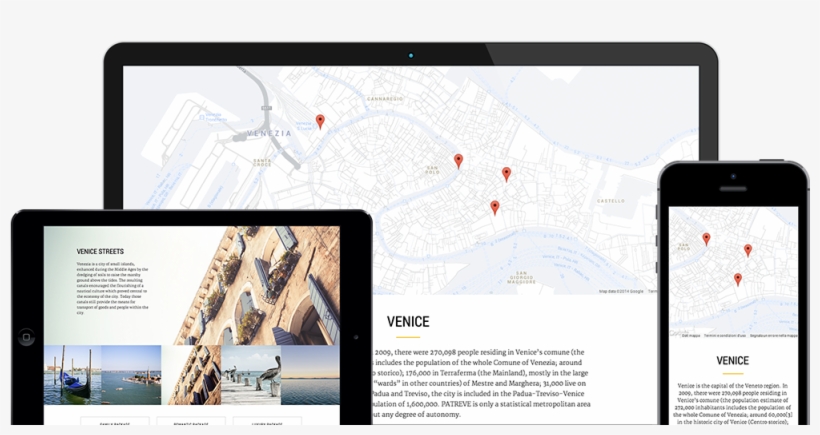Click the small building facade thumbnail
Screen dimensions: 820x435
tap(191, 374)
